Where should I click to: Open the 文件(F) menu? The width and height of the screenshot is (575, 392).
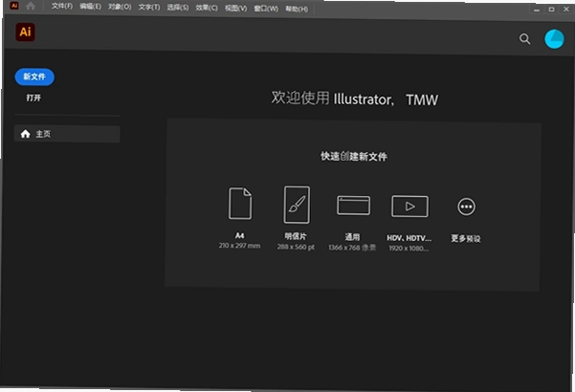pos(61,7)
